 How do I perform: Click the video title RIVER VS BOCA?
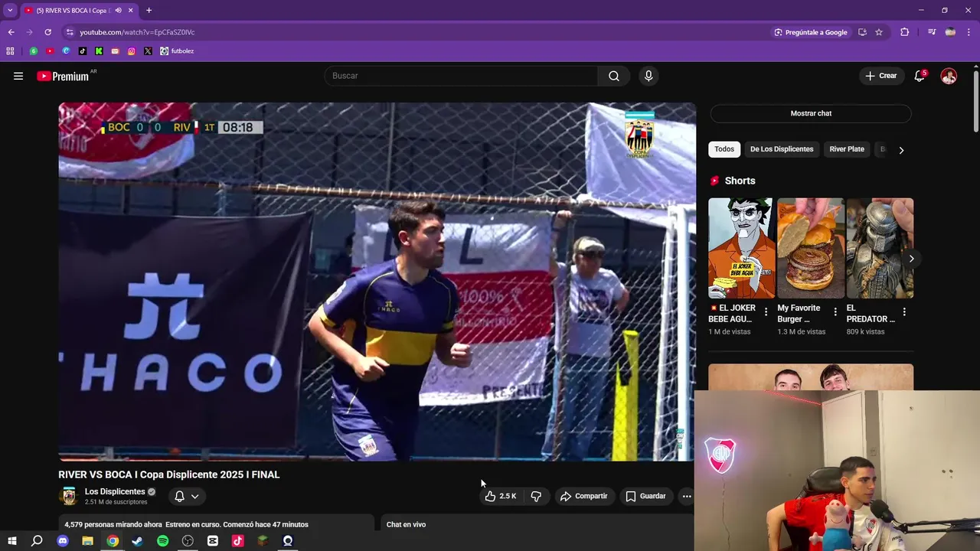coord(169,474)
